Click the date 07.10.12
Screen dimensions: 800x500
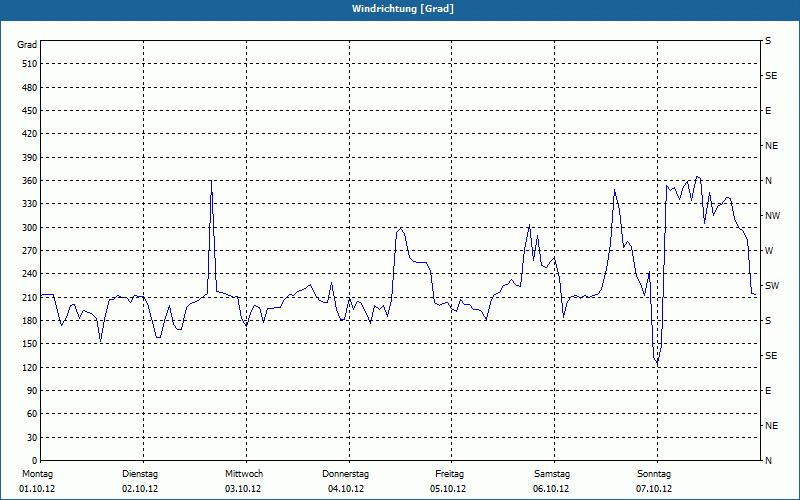(x=654, y=489)
